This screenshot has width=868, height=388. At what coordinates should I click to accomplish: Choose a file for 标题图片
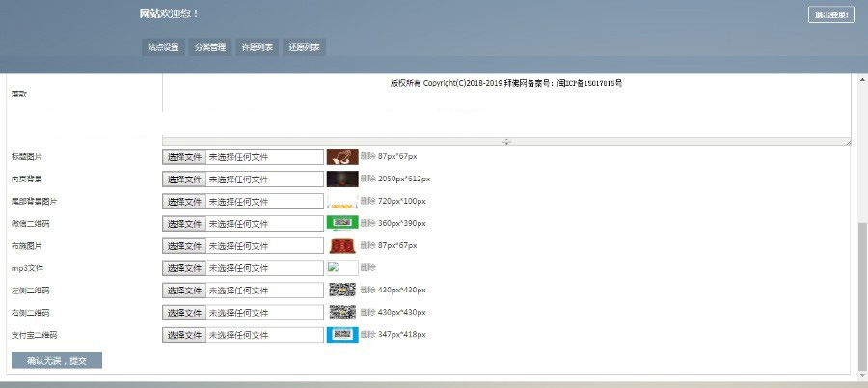coord(184,156)
